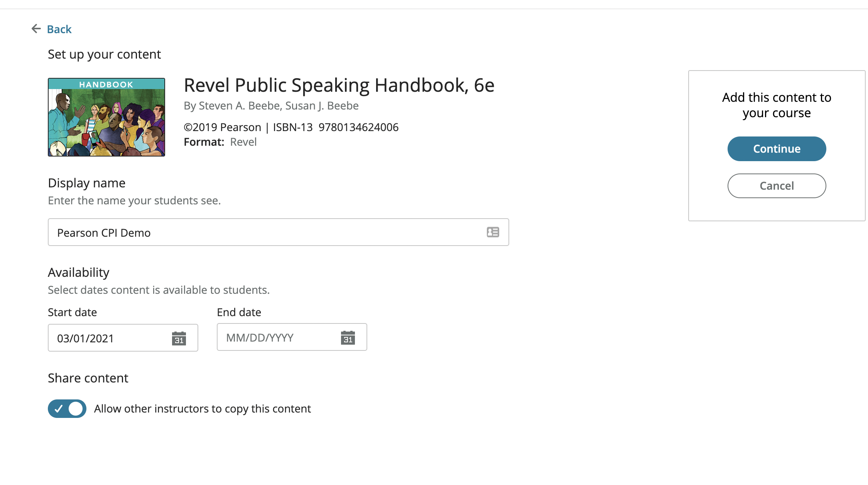Screen dimensions: 868x485
Task: Click the Start date input 03/01/2021
Action: (x=123, y=338)
